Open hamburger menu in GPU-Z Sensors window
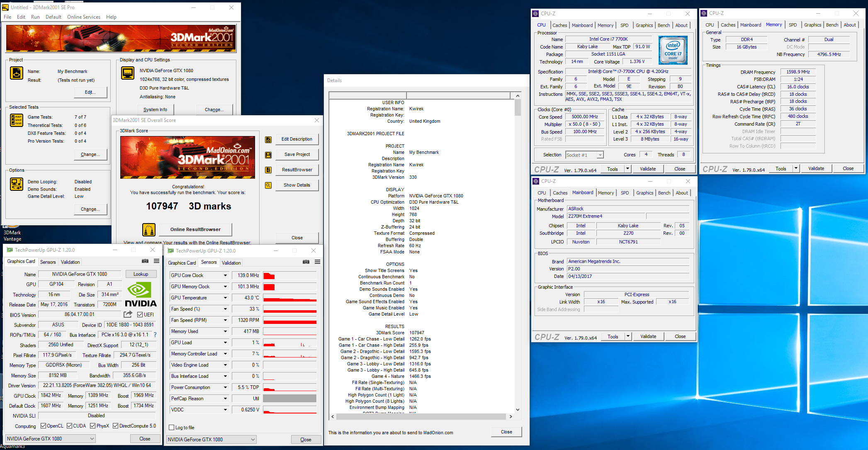The image size is (868, 450). pos(317,262)
